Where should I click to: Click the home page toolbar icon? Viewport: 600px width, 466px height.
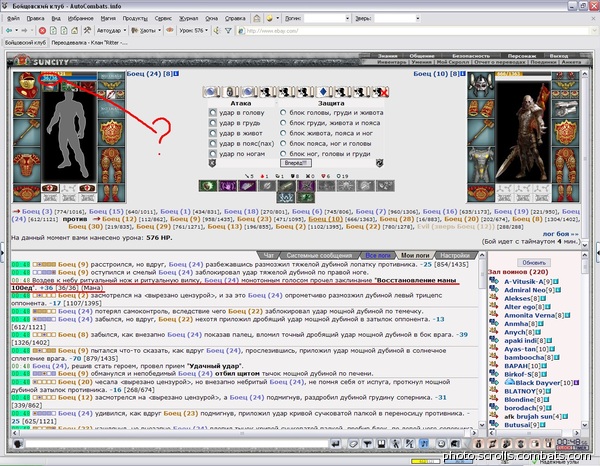[75, 30]
